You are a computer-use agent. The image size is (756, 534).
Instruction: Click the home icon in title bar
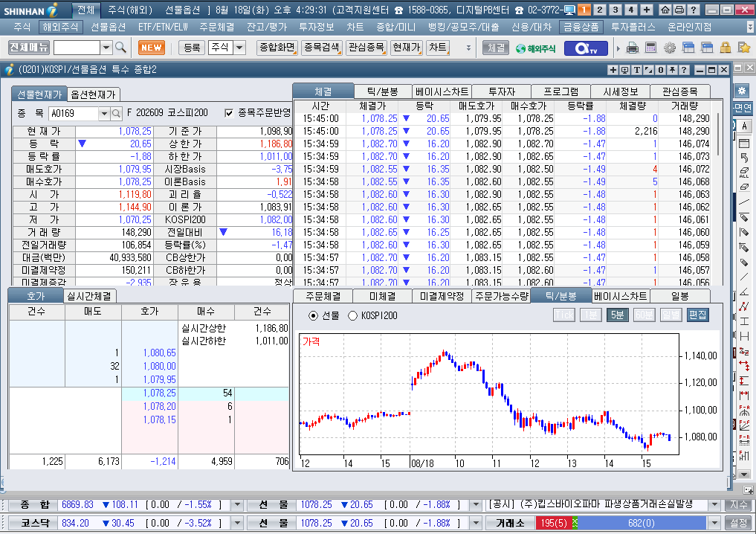(x=665, y=10)
